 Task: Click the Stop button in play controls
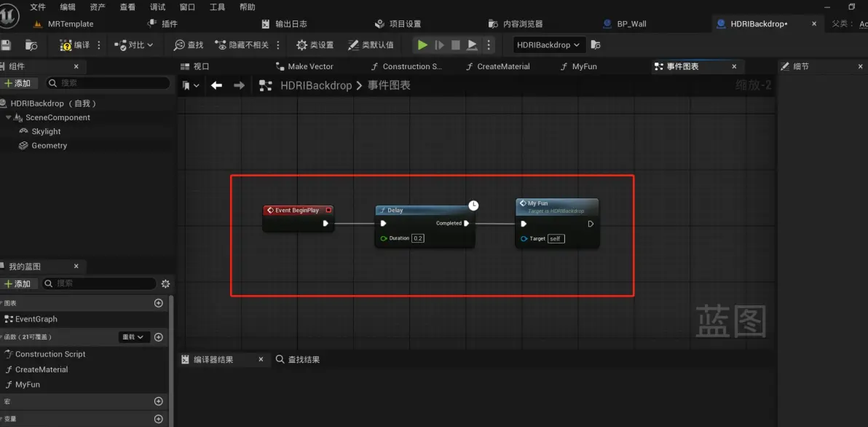[456, 45]
